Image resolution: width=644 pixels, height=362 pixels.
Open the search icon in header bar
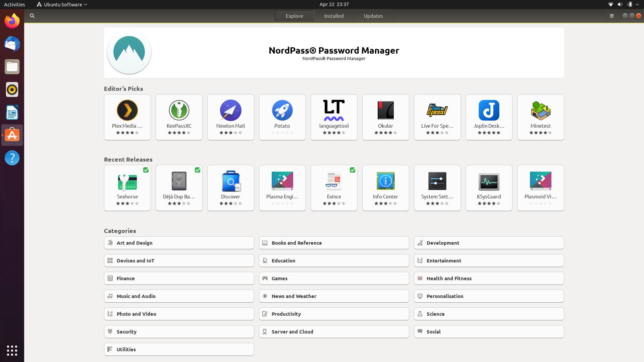32,16
